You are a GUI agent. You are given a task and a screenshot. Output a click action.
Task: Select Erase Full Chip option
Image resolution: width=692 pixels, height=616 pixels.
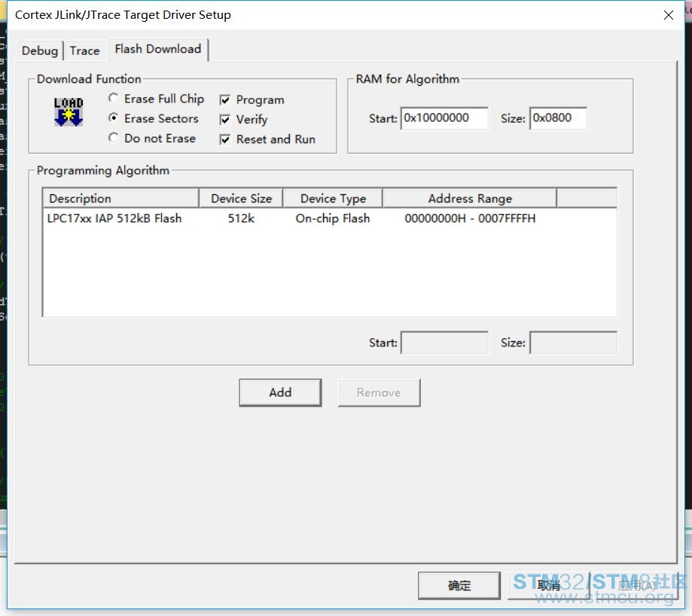(x=114, y=99)
